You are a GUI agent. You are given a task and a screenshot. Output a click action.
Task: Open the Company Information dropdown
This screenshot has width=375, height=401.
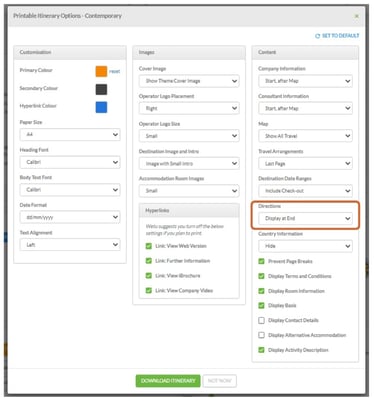click(305, 81)
